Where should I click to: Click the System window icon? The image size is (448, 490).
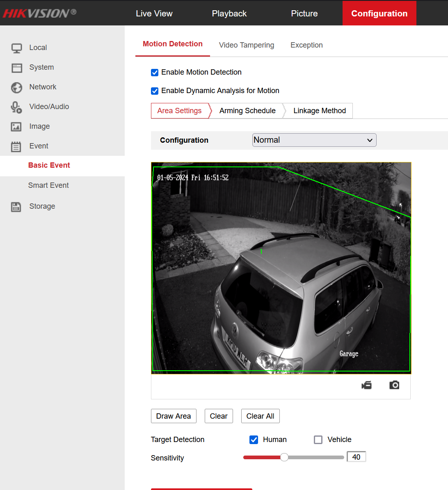16,68
